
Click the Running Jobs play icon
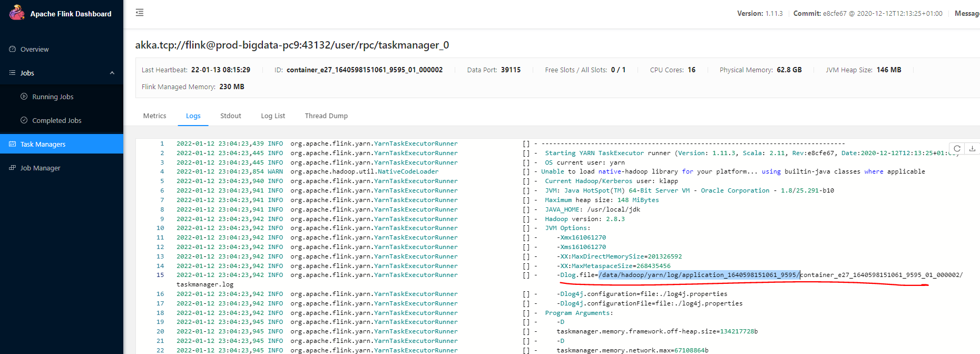click(x=24, y=97)
